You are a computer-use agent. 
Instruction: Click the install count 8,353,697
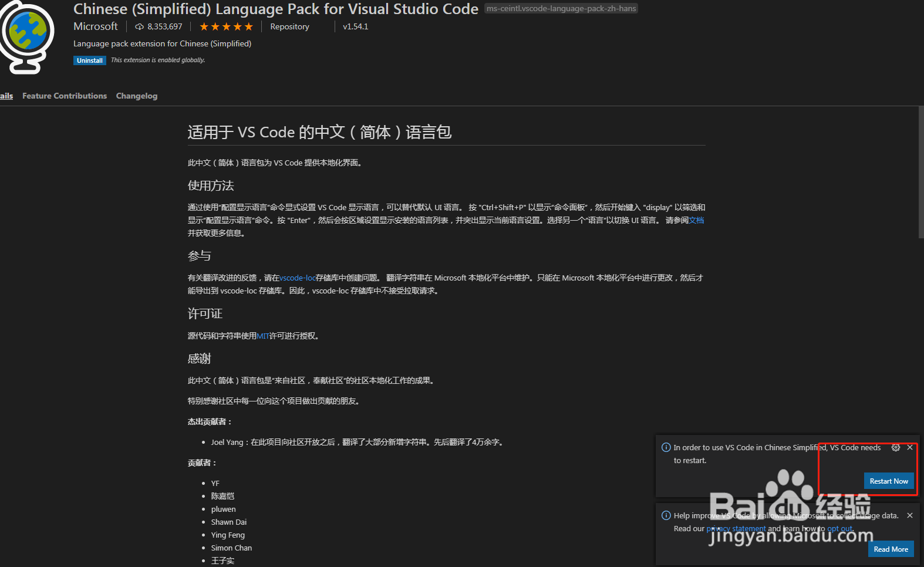(165, 26)
